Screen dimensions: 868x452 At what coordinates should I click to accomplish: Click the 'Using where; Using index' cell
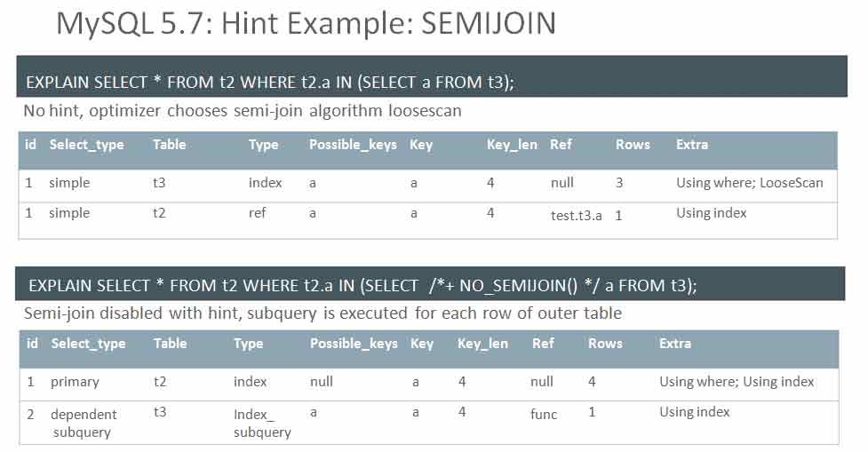point(737,382)
